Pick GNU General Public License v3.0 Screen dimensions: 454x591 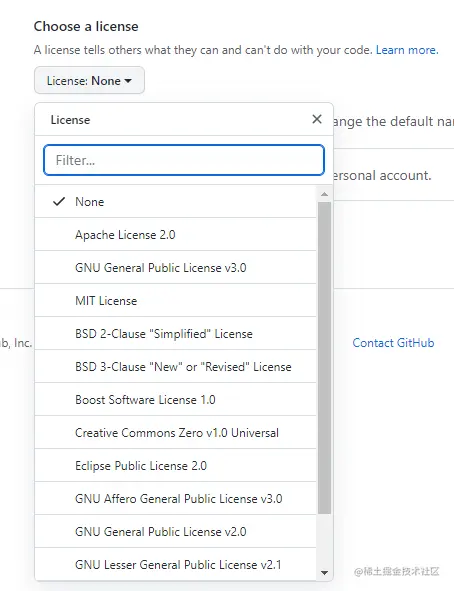176,268
